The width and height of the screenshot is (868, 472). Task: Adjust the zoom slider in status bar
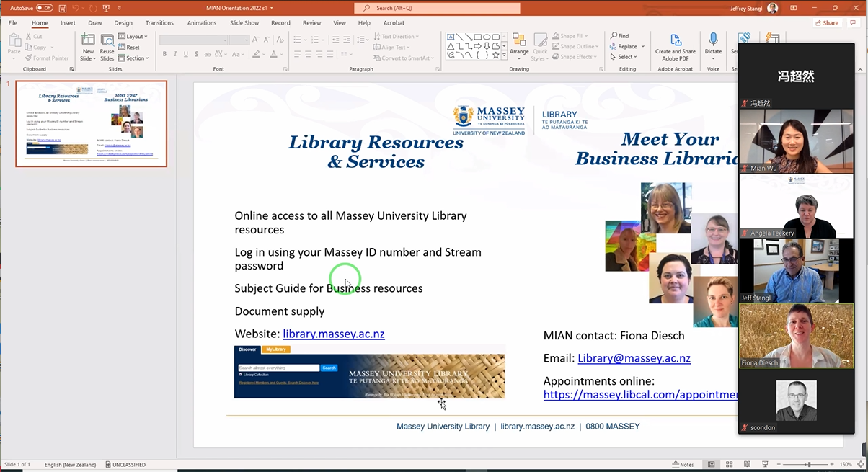[x=809, y=465]
